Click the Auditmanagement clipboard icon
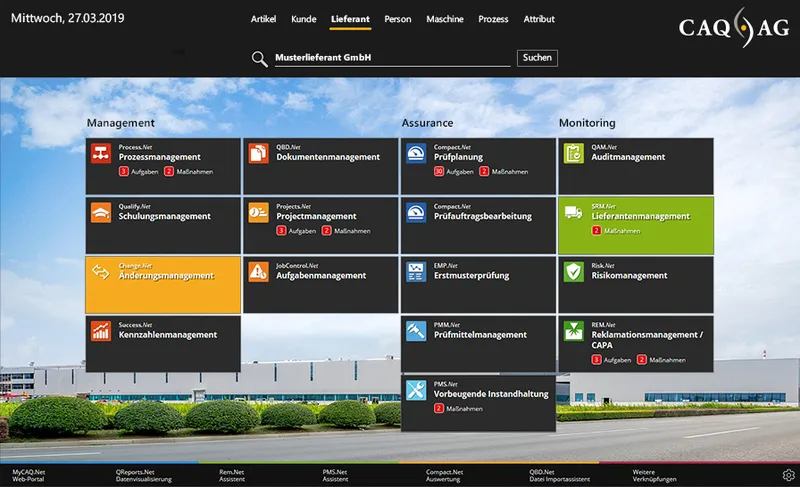800x487 pixels. tap(574, 153)
